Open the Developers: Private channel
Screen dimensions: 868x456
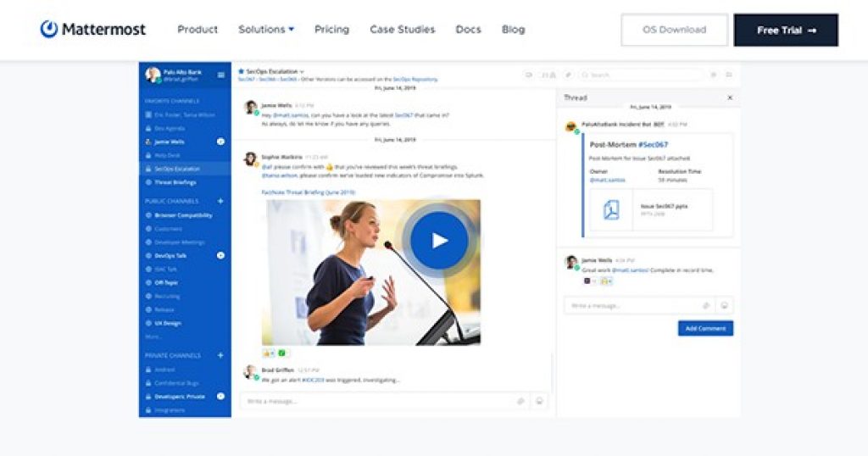coord(180,397)
